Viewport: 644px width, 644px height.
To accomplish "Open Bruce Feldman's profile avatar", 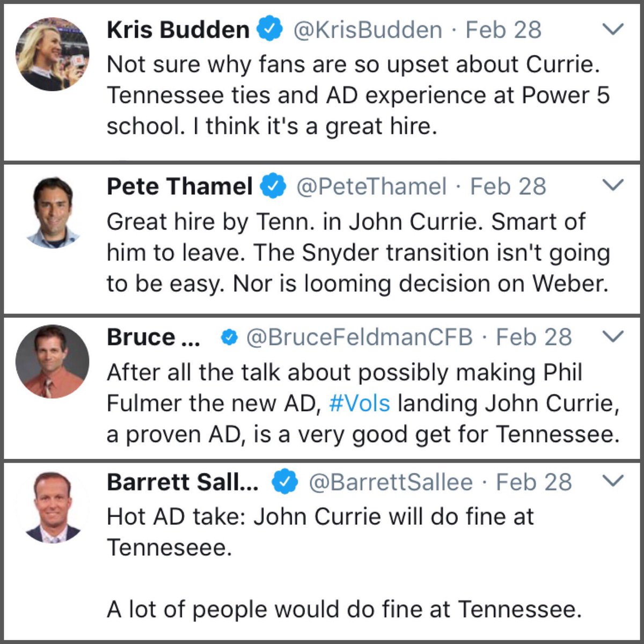I will pos(52,361).
